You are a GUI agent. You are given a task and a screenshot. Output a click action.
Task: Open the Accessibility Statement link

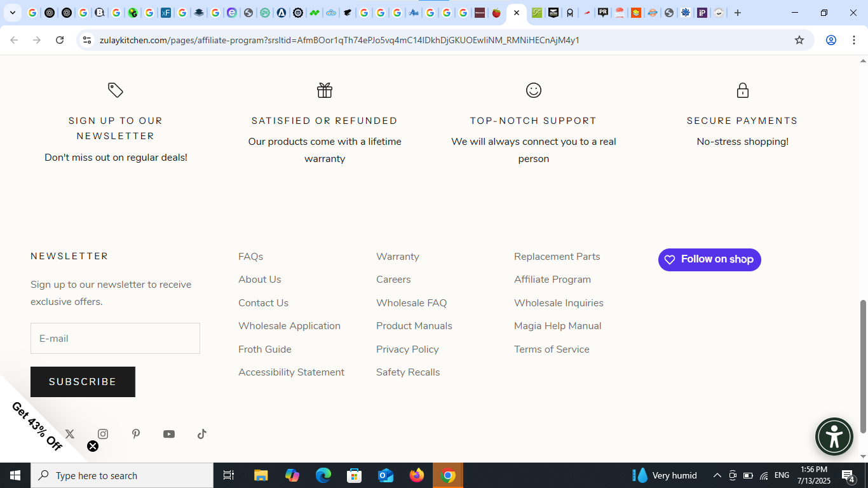(292, 372)
